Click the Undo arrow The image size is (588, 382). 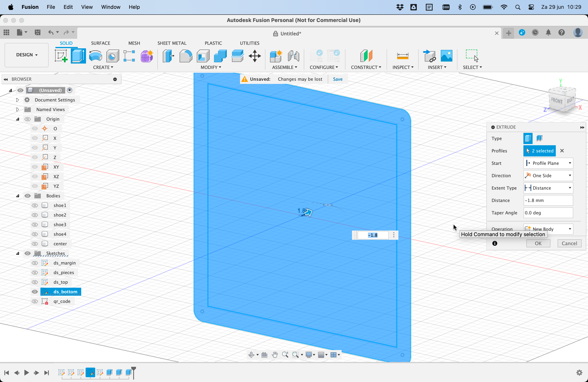pos(51,32)
